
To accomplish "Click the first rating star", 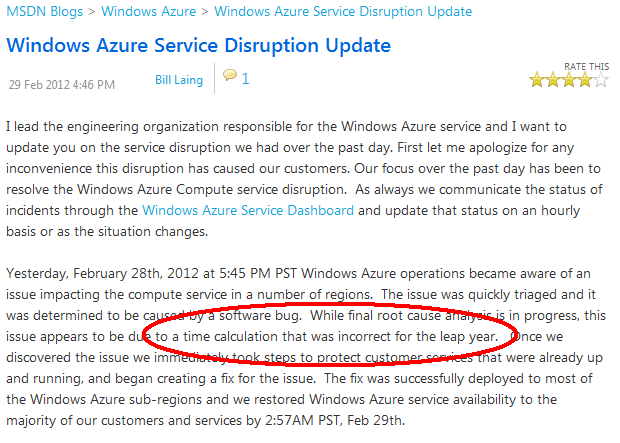I will (537, 80).
